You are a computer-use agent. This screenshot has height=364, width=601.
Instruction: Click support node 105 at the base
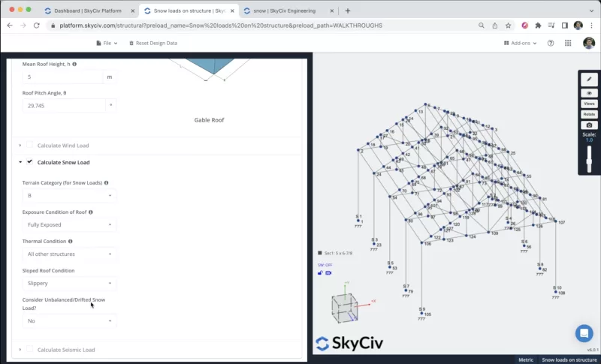click(421, 314)
